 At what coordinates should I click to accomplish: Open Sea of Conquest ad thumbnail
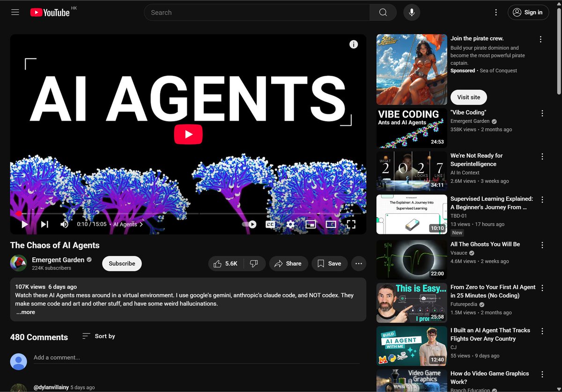(412, 69)
